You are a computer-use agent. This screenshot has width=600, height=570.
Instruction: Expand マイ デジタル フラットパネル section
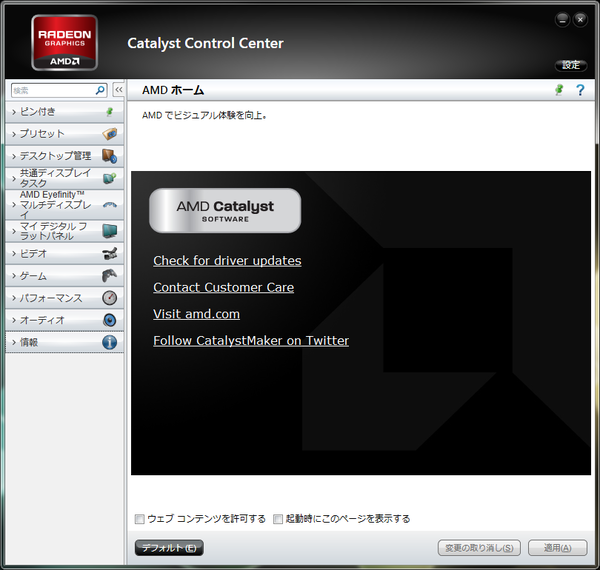64,231
